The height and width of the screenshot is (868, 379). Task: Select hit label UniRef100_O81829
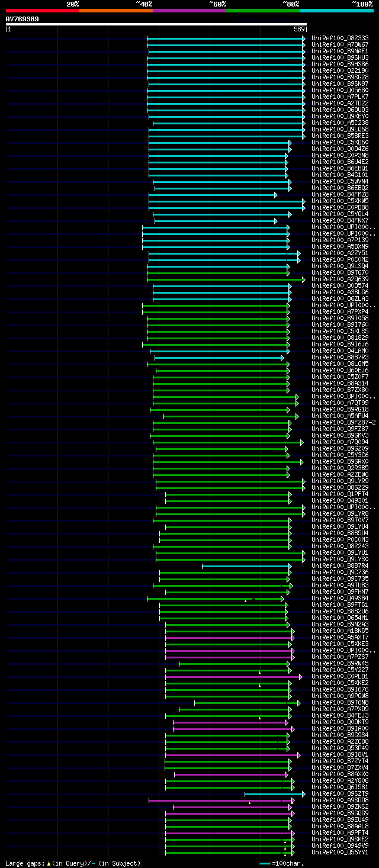tap(340, 338)
